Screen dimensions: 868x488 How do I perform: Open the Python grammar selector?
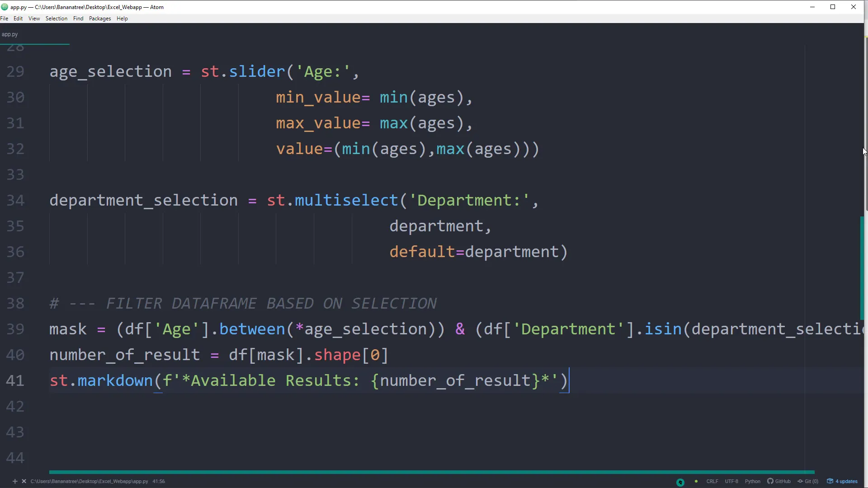(x=752, y=481)
